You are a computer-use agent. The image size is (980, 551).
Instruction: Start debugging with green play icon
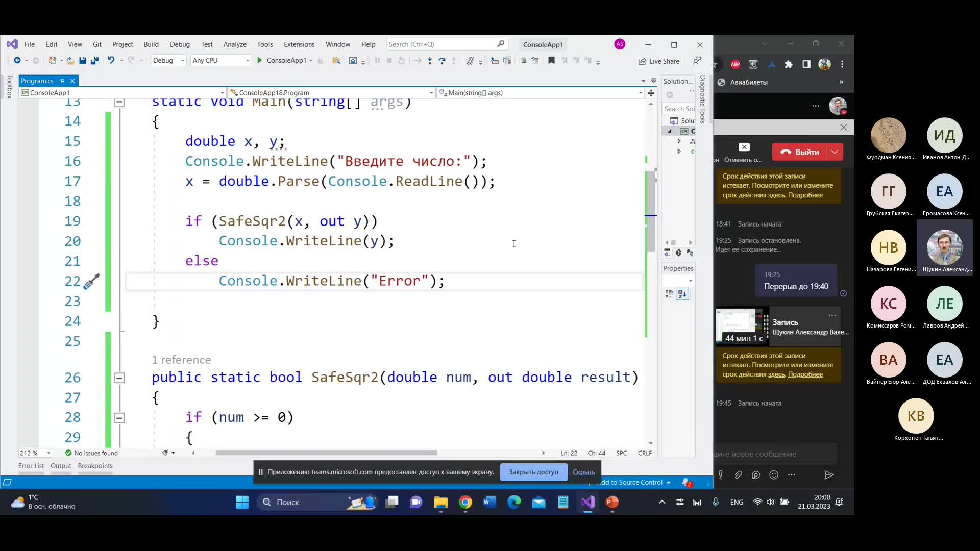click(x=259, y=60)
